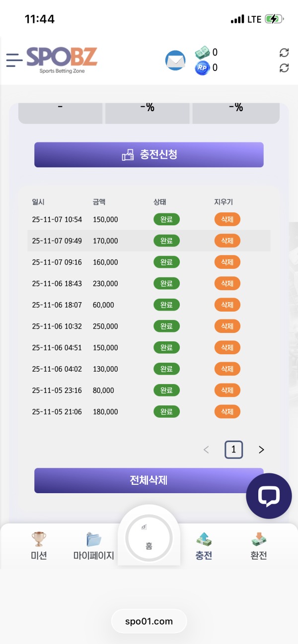The image size is (298, 644).
Task: Go to 홈 using the center home button
Action: point(149,538)
